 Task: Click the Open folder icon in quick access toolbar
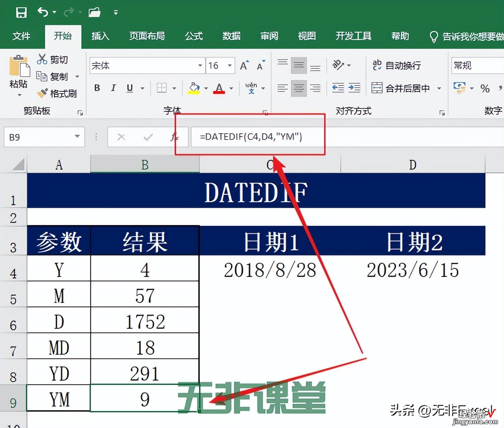pyautogui.click(x=95, y=13)
